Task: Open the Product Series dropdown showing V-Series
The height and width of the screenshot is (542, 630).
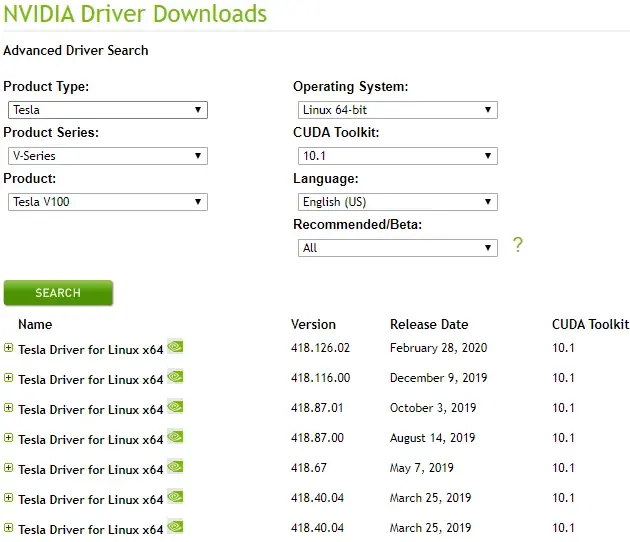Action: (108, 156)
